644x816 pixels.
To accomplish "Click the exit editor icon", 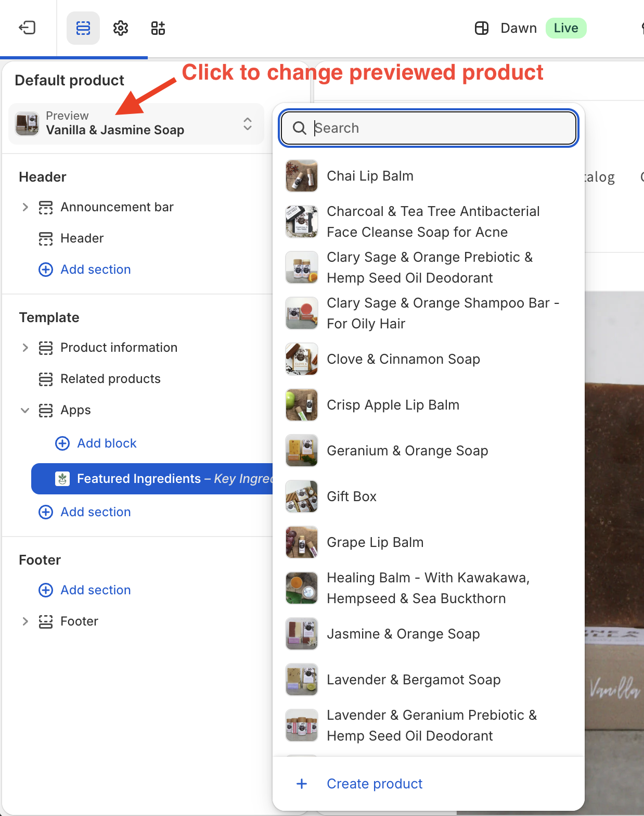I will pos(27,28).
